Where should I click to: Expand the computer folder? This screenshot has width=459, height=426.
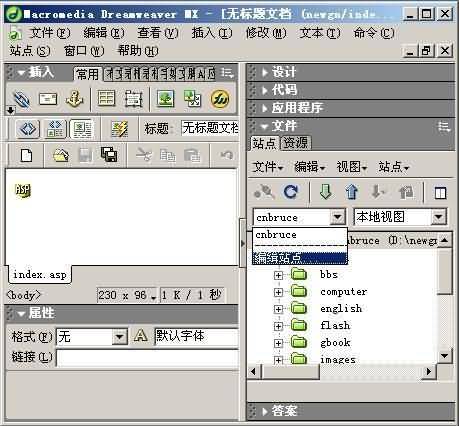tap(278, 292)
